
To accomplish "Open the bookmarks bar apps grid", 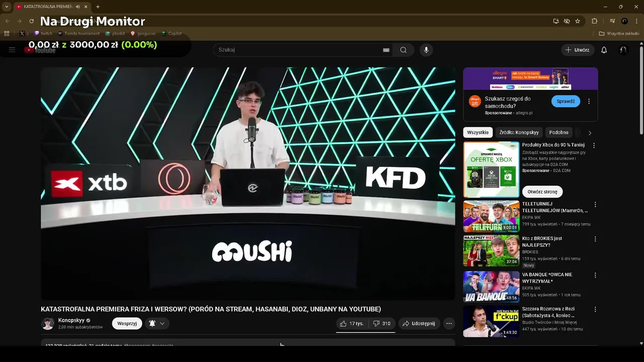I will (x=7, y=34).
